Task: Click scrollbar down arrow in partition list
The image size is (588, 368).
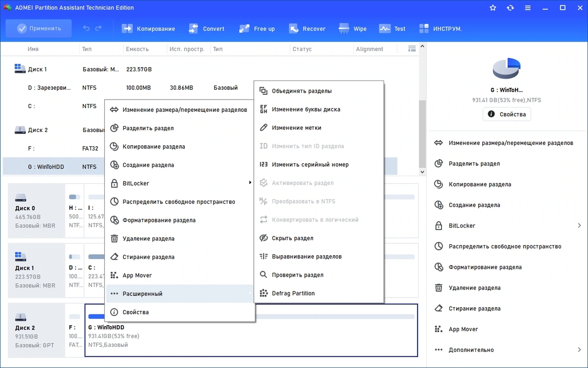Action: (422, 172)
